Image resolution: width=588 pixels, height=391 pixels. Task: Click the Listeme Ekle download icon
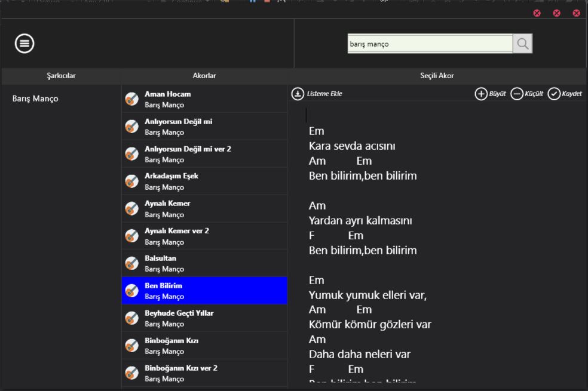click(x=298, y=94)
